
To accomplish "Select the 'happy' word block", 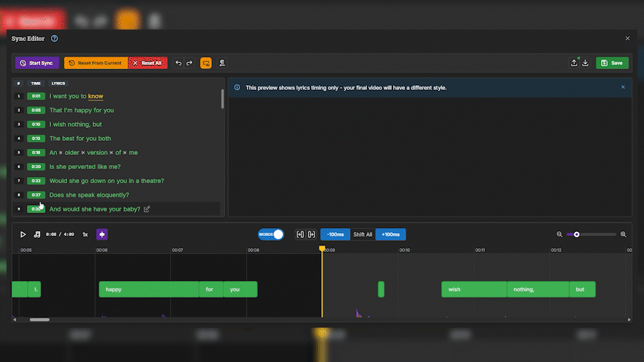I will [149, 290].
